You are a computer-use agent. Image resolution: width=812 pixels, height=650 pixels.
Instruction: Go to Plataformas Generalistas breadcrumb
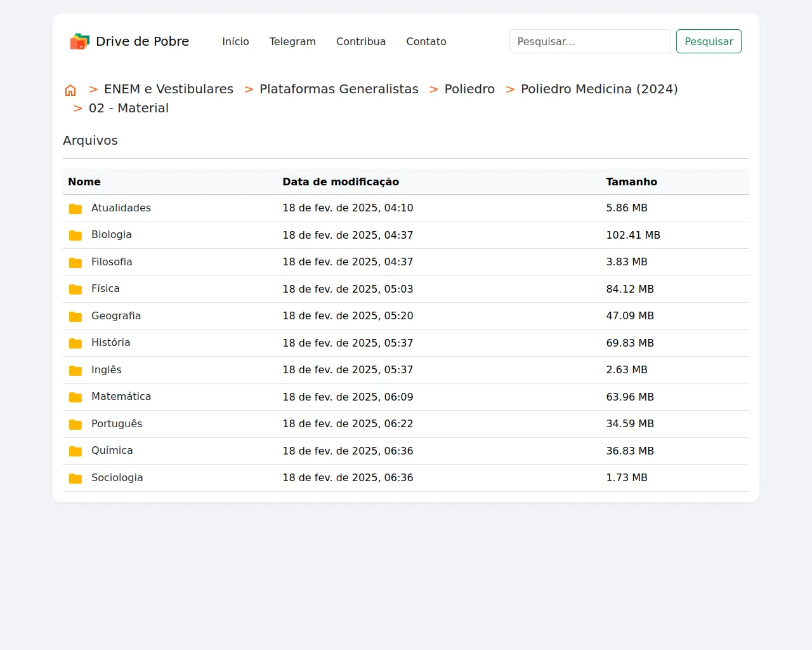(x=339, y=90)
